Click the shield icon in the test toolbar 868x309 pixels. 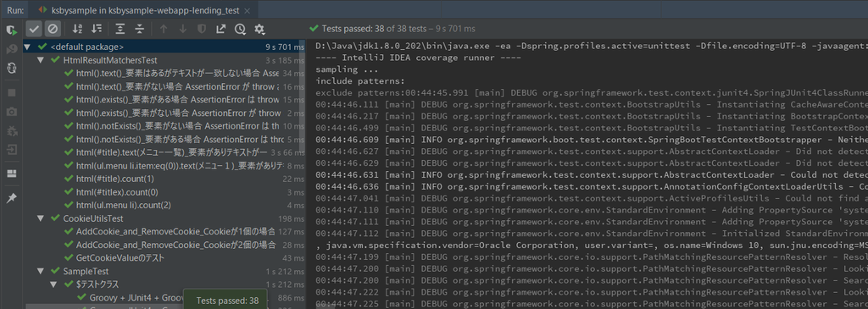[202, 29]
